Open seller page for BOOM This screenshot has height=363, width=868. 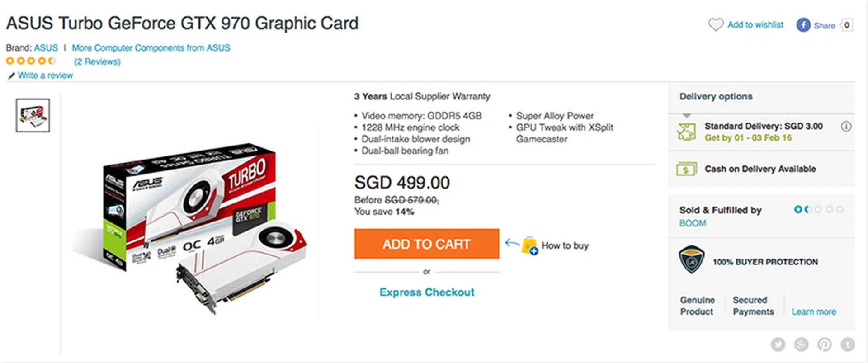692,223
